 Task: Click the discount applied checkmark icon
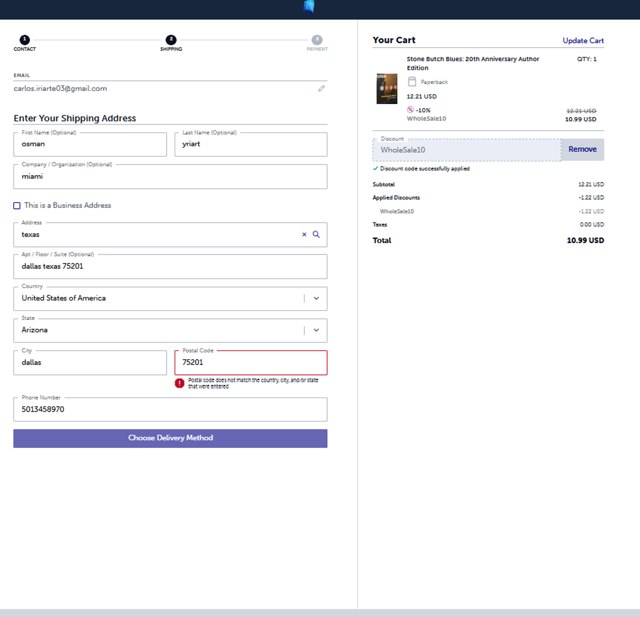click(375, 168)
